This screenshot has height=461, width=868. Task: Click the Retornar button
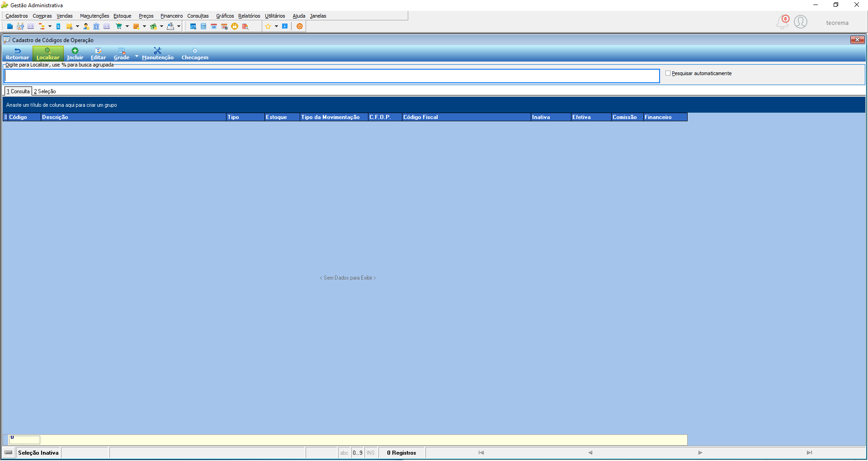(x=17, y=54)
